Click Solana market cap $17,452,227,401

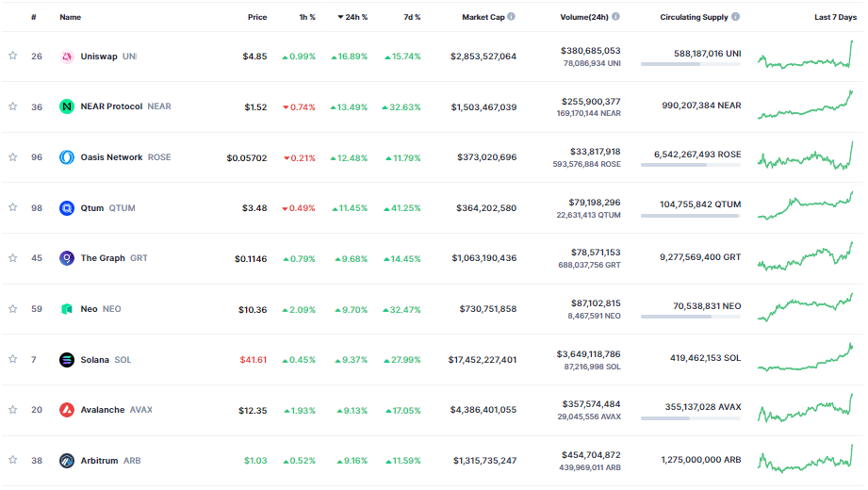click(x=483, y=360)
